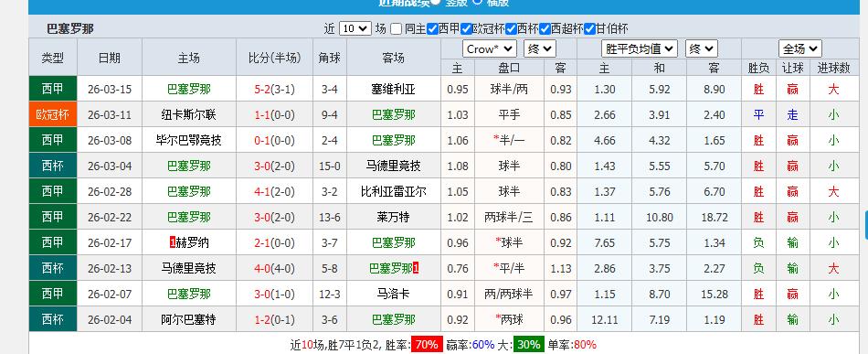
Task: Open the 马德里竞技 home team on 26-02-13
Action: click(x=189, y=269)
